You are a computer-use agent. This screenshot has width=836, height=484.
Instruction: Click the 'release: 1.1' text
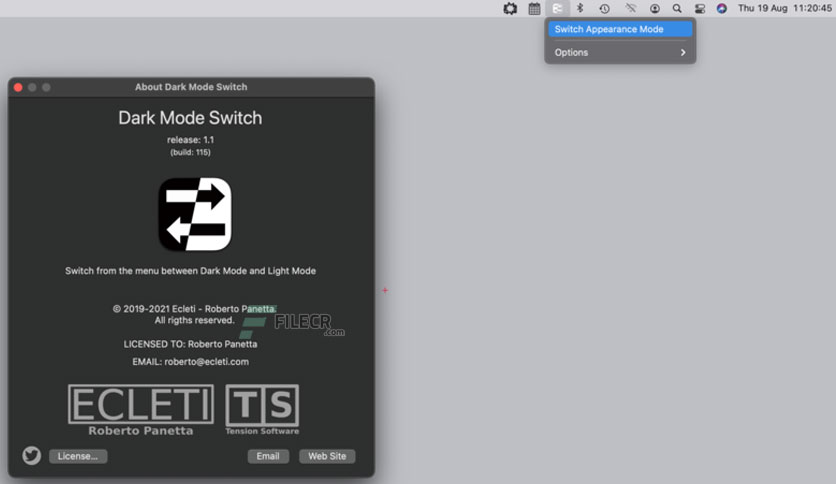click(x=190, y=140)
